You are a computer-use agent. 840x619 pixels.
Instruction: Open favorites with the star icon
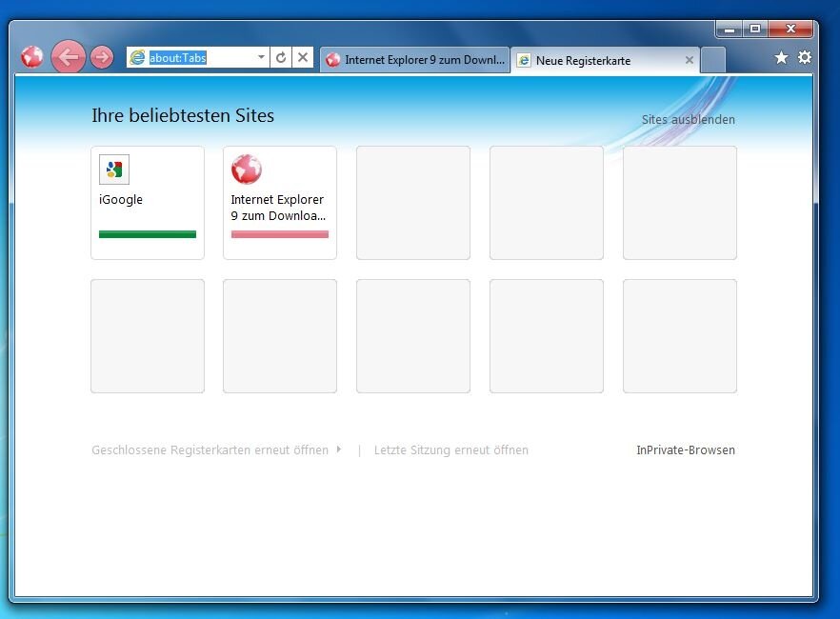click(781, 58)
